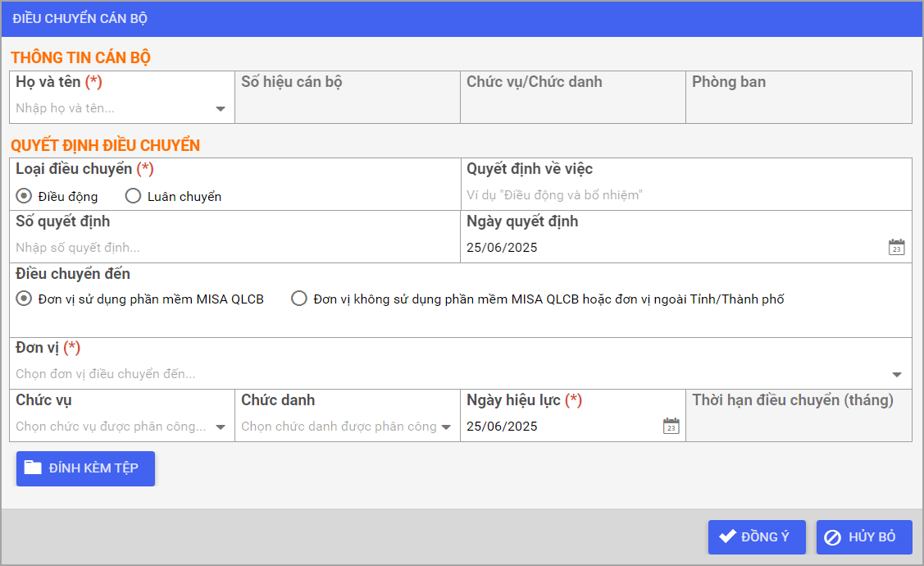The width and height of the screenshot is (924, 566).
Task: Click cancel circle icon on Hủy bỏ
Action: (x=832, y=538)
